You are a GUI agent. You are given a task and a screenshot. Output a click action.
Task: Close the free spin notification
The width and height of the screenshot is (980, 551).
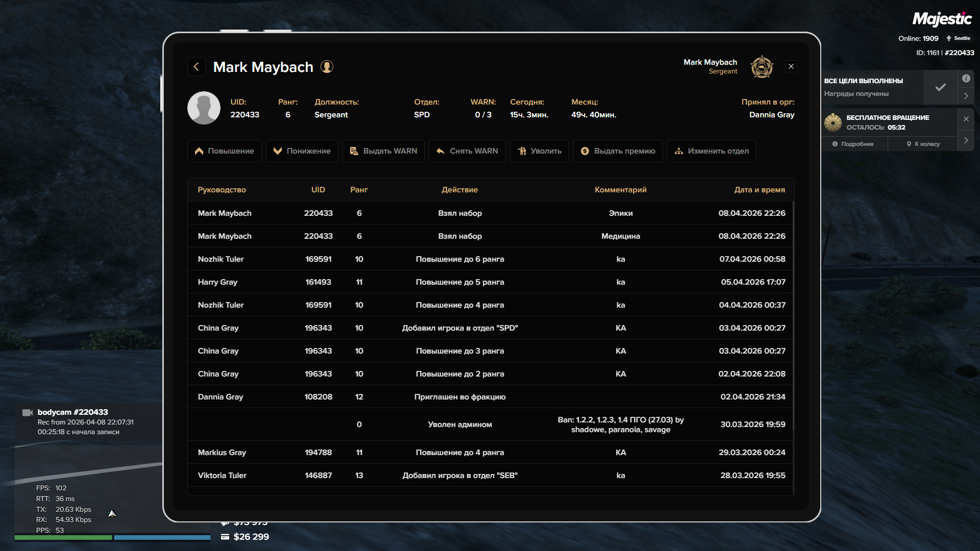coord(966,119)
